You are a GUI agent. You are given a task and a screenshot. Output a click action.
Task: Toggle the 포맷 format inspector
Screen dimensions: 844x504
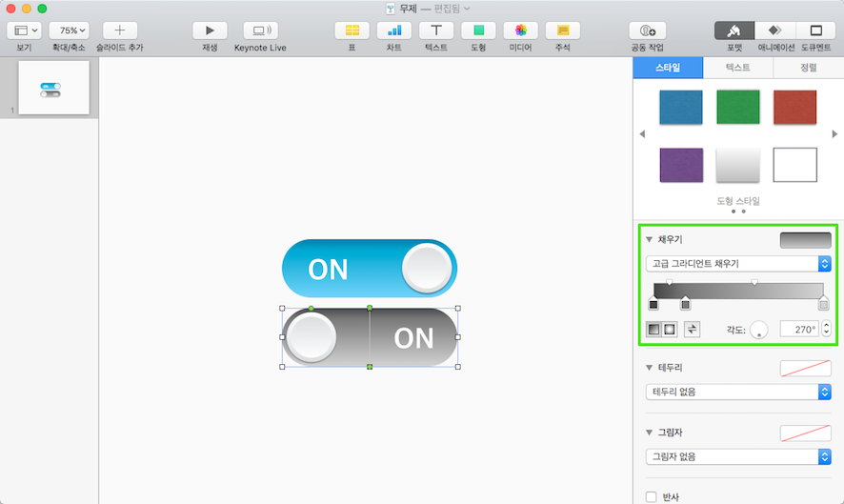(734, 30)
